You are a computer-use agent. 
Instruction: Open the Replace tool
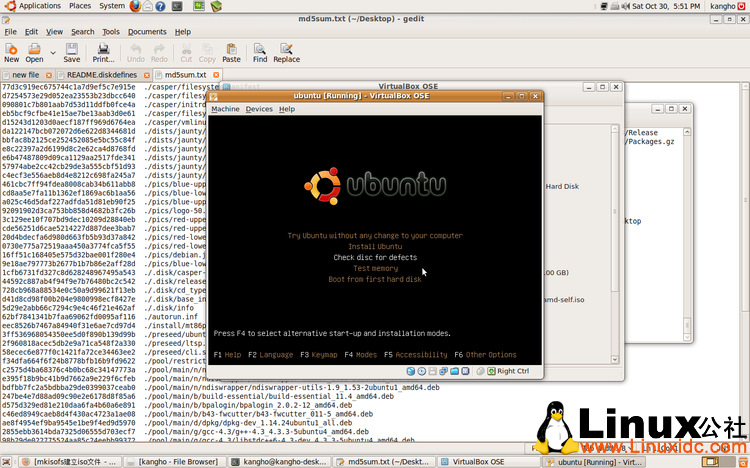click(287, 53)
